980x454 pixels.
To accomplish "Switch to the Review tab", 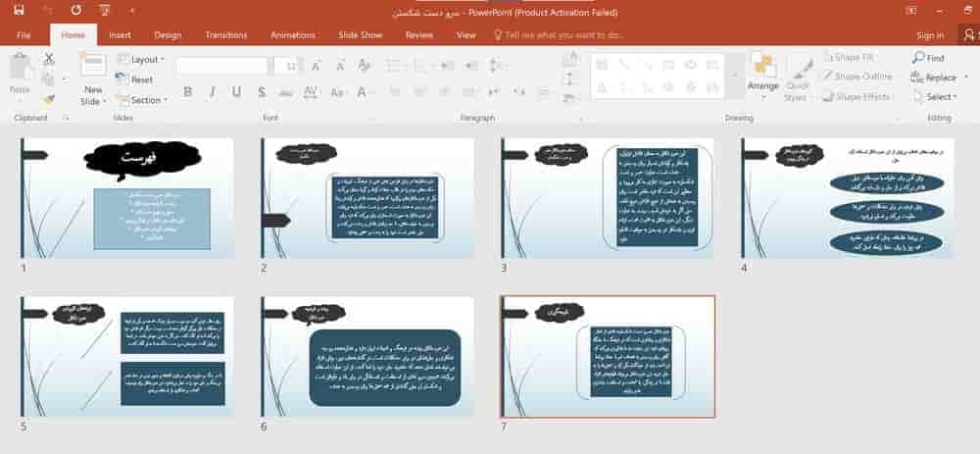I will click(419, 35).
